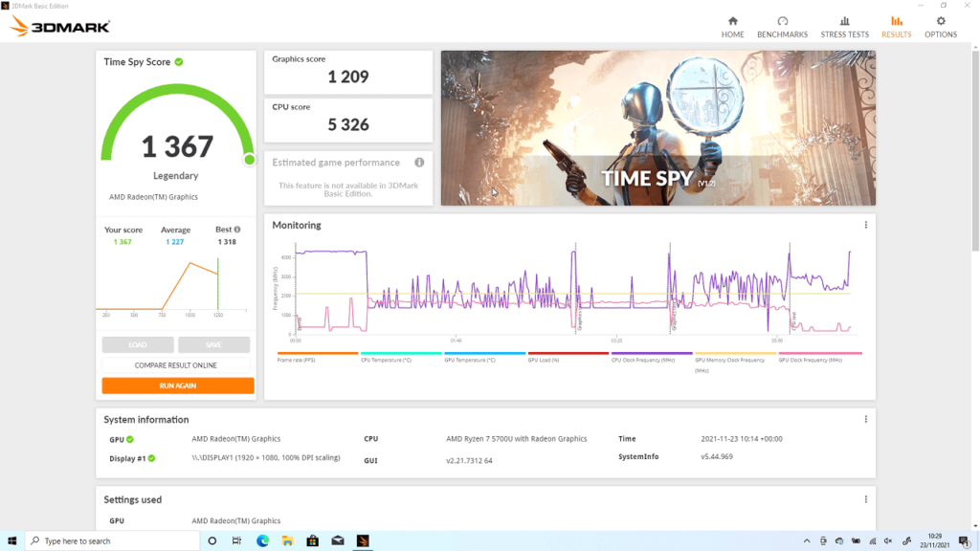This screenshot has width=980, height=551.
Task: Click the score distribution chart
Action: pos(172,287)
